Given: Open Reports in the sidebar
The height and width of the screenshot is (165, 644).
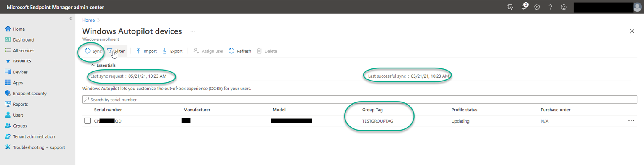Looking at the screenshot, I should (x=16, y=105).
